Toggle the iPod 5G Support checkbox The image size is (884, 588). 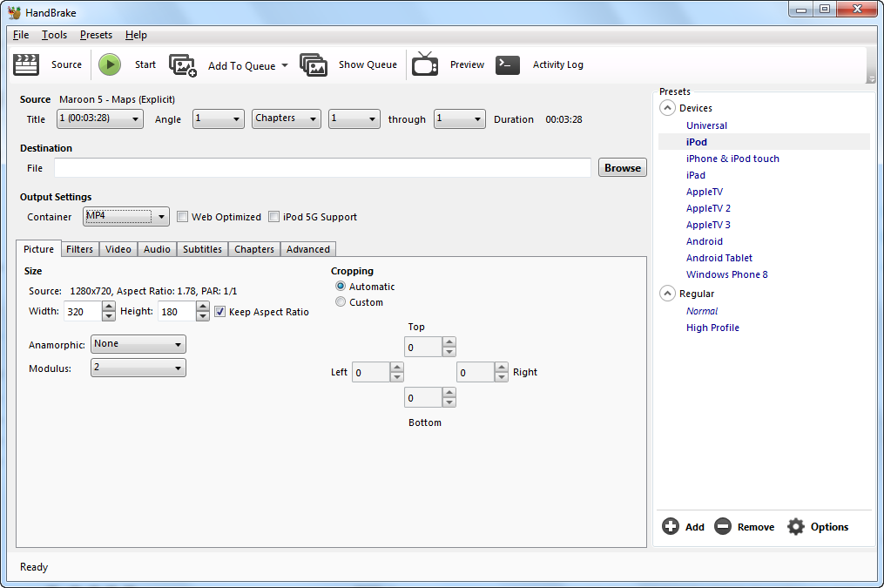tap(274, 217)
